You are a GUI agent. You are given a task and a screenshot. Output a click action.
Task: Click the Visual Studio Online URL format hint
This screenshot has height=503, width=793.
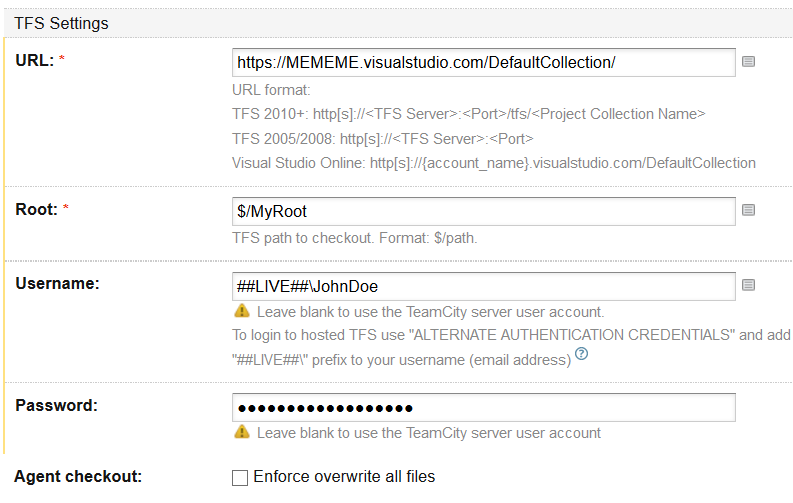(x=493, y=163)
